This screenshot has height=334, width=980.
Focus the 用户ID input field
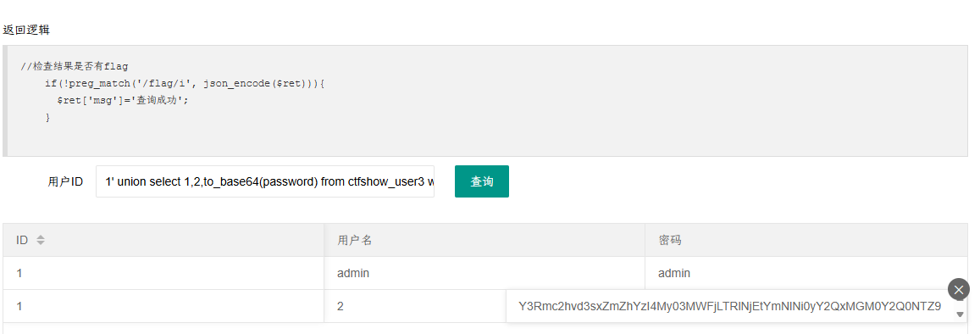(x=265, y=181)
